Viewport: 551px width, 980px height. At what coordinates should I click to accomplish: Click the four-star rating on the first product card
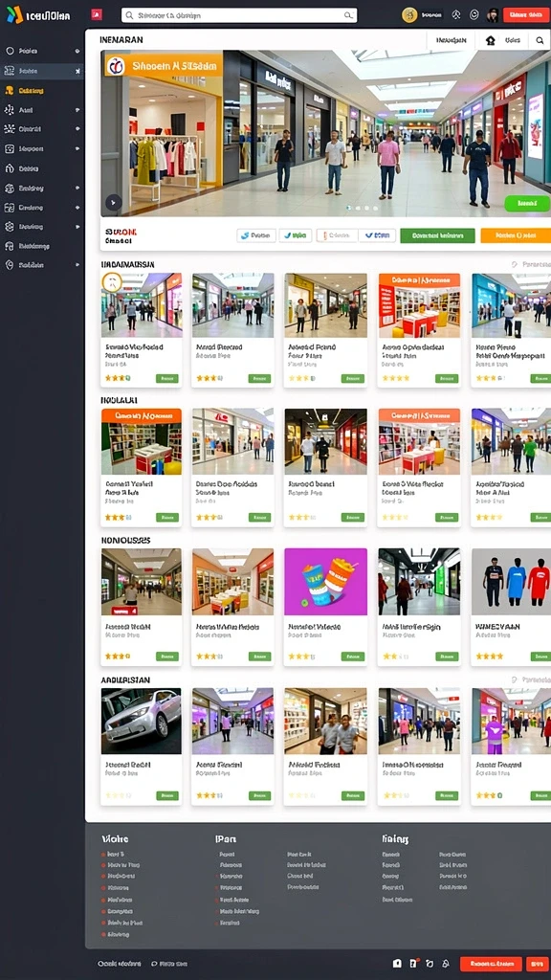[117, 378]
